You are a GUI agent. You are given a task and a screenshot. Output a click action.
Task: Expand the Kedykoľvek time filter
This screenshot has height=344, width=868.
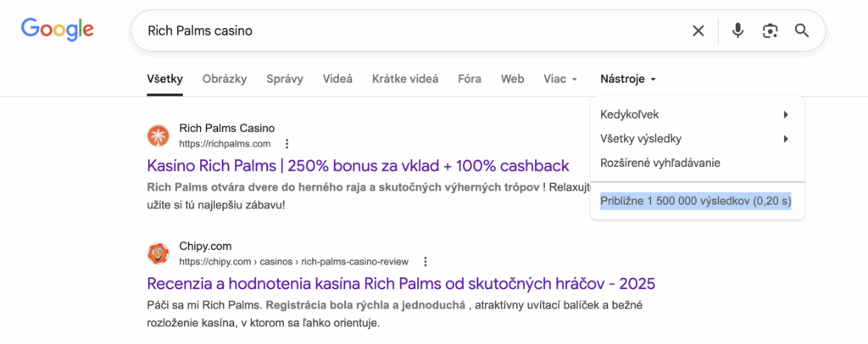click(x=695, y=114)
